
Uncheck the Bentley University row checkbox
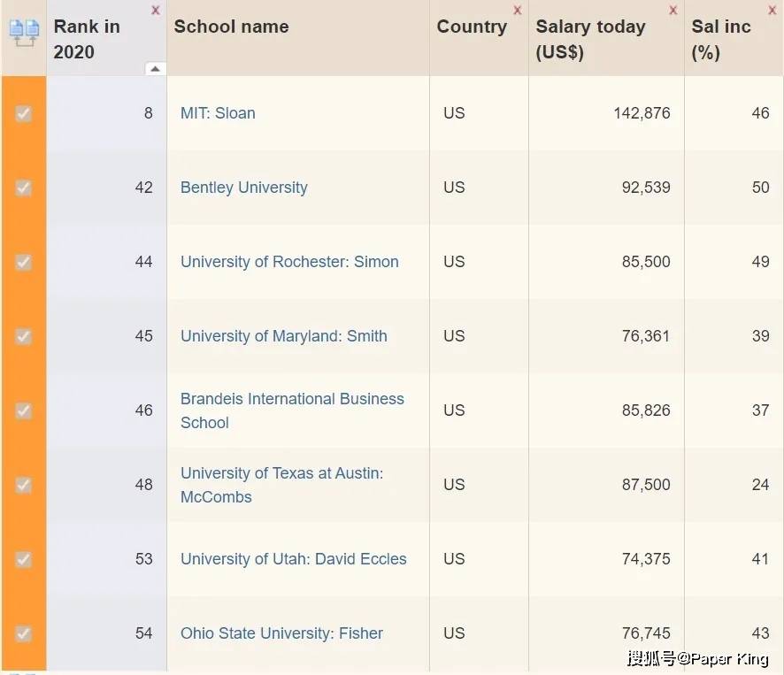pos(24,188)
